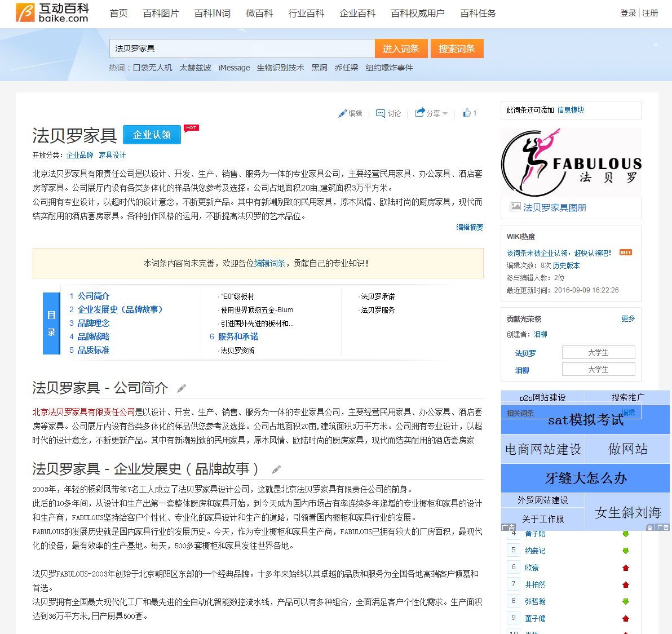Click the 进入词条 button

coord(401,48)
